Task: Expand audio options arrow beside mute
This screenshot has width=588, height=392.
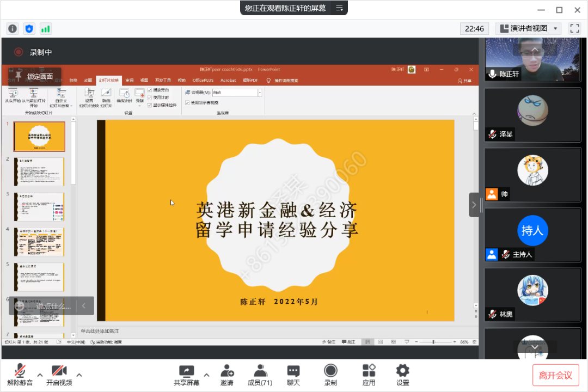Action: [x=40, y=375]
